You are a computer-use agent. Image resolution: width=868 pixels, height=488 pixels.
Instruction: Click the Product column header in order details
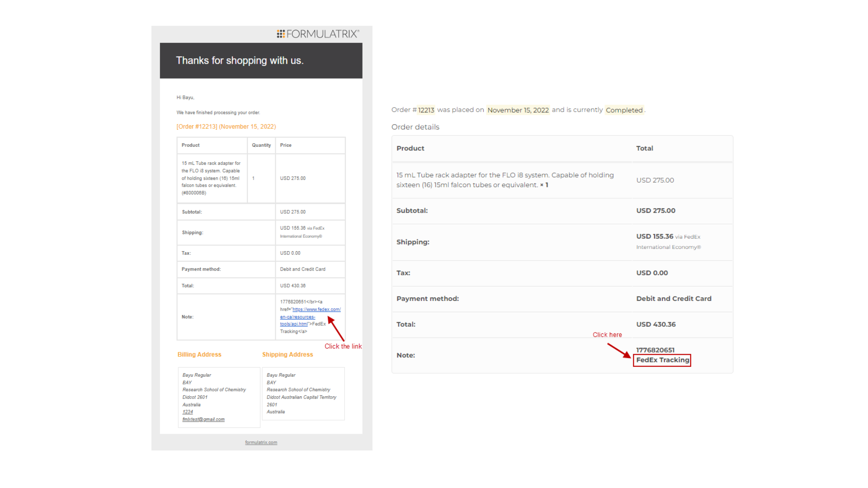tap(410, 148)
